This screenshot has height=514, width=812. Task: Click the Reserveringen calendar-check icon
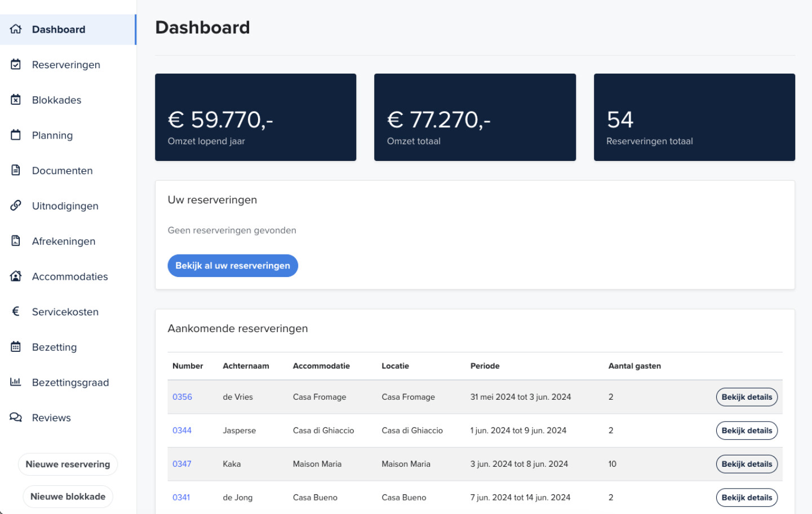pyautogui.click(x=16, y=65)
